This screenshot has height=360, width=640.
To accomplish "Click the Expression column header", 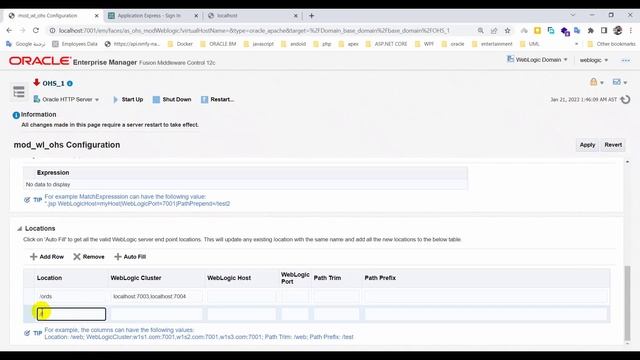I will pyautogui.click(x=53, y=173).
